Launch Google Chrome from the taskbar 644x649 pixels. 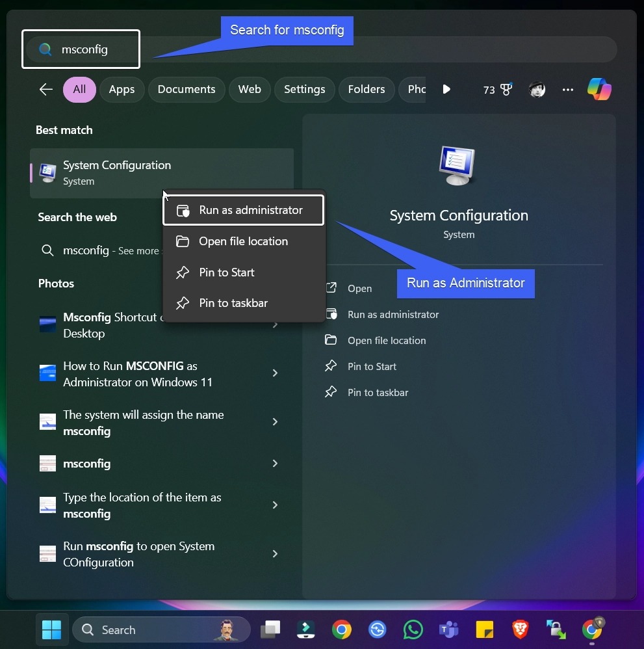click(x=342, y=630)
